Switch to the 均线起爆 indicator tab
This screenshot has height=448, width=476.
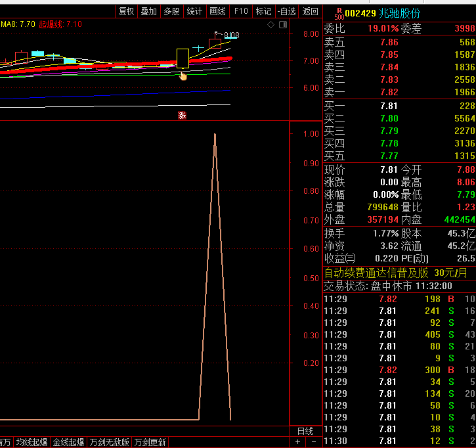(32, 442)
